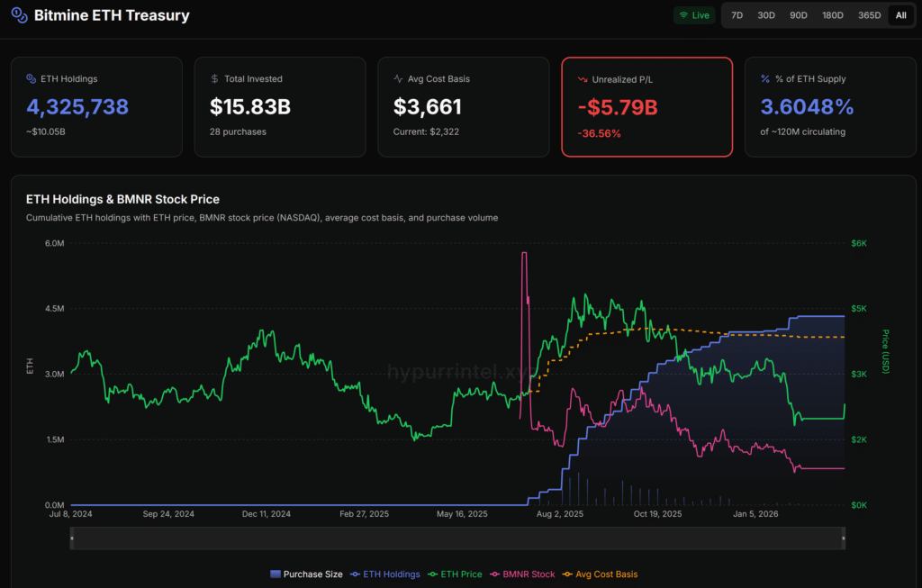Select the All time range
The width and height of the screenshot is (922, 588).
pos(900,15)
